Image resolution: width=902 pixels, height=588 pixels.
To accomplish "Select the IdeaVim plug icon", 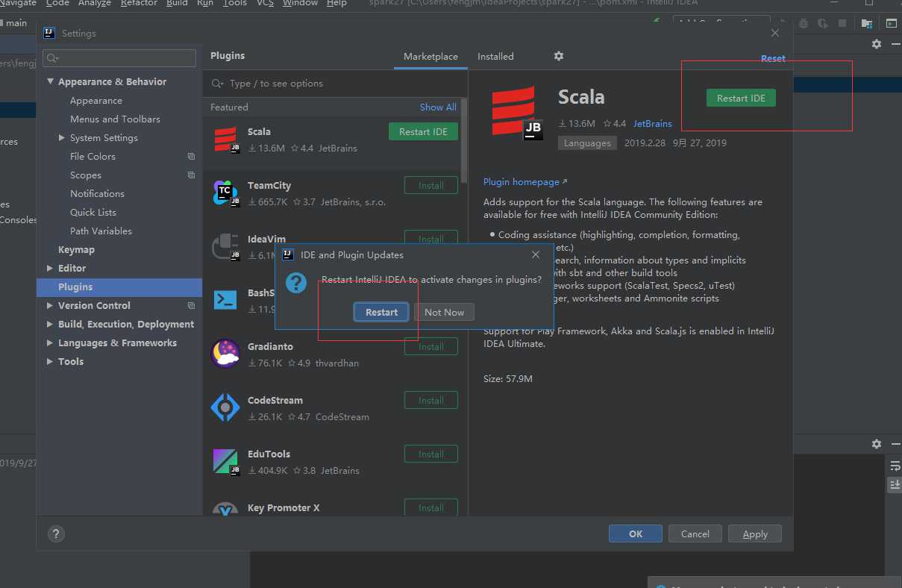I will [x=225, y=247].
